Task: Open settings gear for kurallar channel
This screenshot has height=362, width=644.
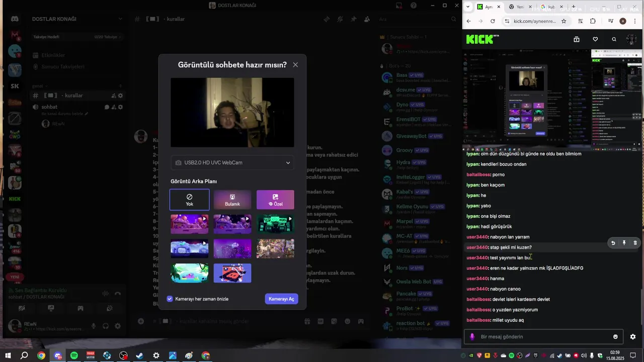Action: [x=120, y=96]
